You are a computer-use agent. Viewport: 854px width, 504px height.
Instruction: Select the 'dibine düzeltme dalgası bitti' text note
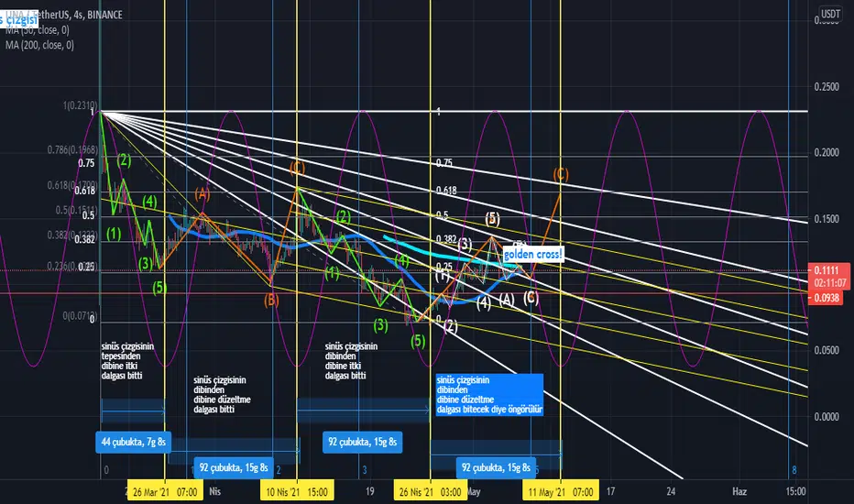(223, 394)
